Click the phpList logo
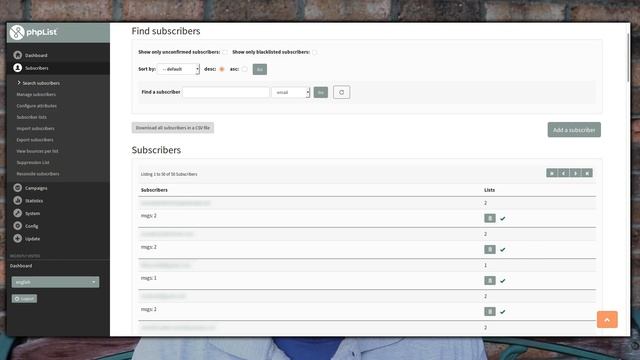The height and width of the screenshot is (360, 640). (x=33, y=32)
